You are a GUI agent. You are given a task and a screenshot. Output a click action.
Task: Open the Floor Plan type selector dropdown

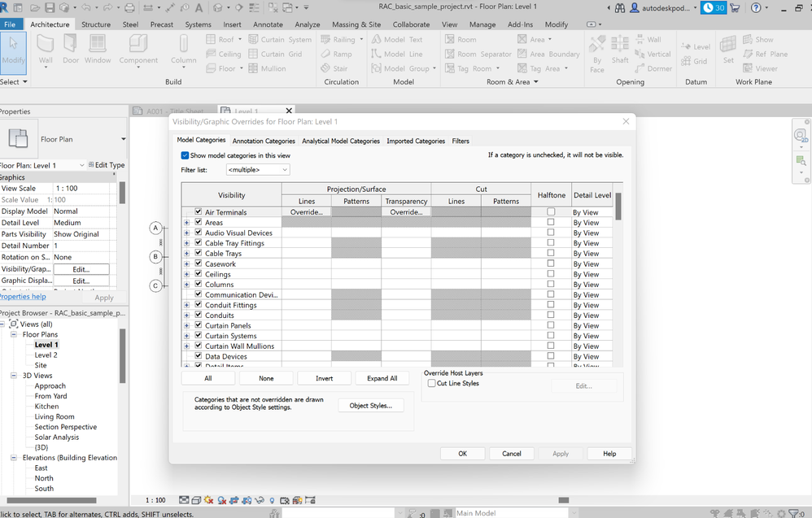pos(123,139)
